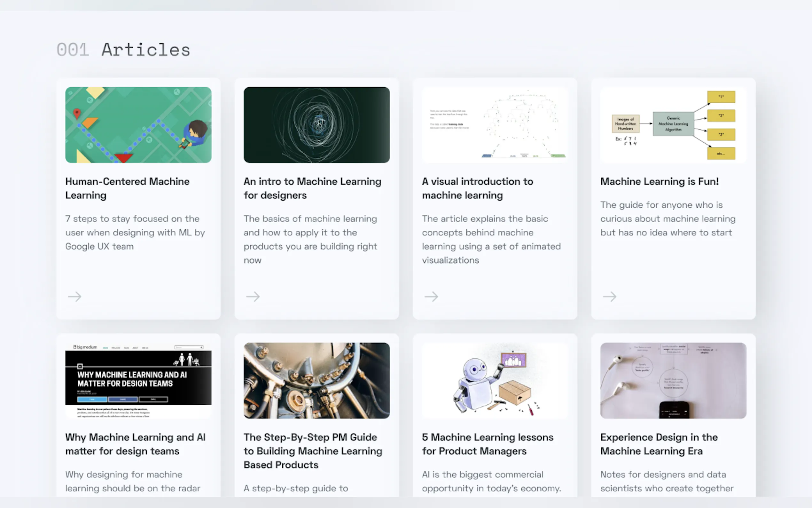Image resolution: width=812 pixels, height=508 pixels.
Task: Open 5 Machine Learning lessons title
Action: pos(488,444)
